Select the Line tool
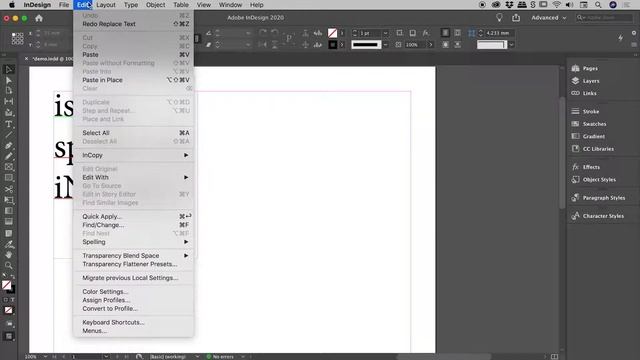 coord(9,135)
